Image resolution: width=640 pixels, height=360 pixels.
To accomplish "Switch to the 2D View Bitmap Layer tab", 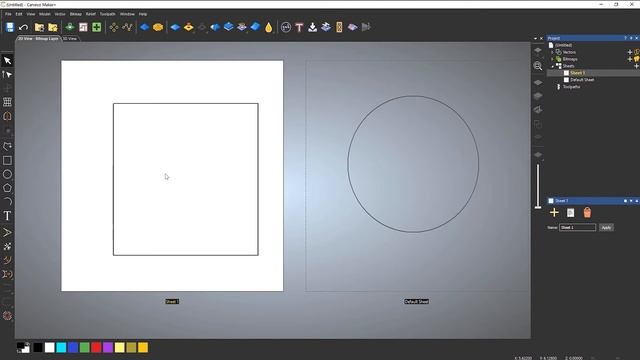I will point(38,39).
